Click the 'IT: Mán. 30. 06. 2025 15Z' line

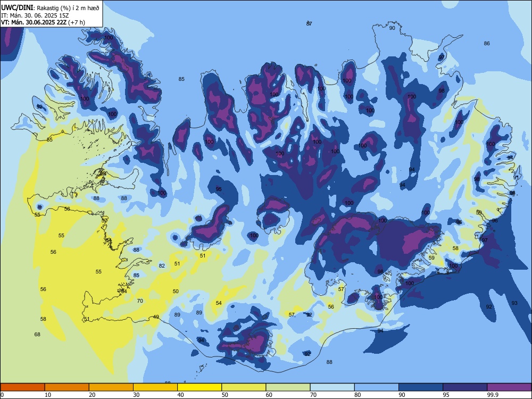point(35,15)
